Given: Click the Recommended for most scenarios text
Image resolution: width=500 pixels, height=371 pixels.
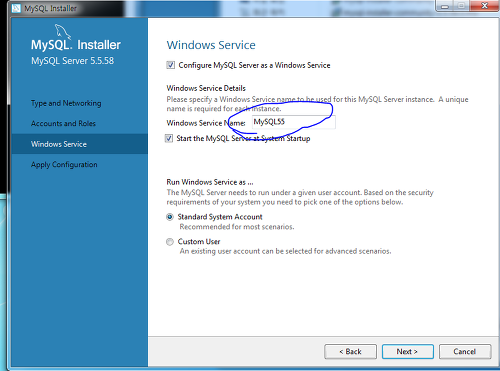Looking at the screenshot, I should (x=237, y=227).
